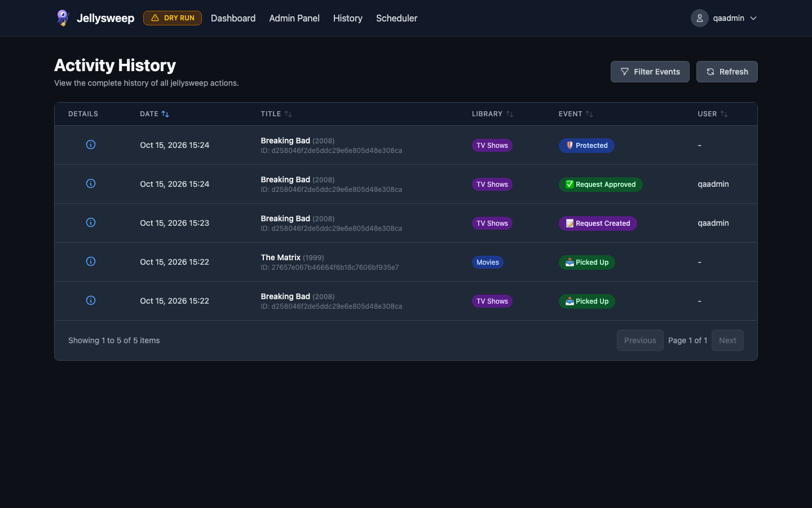Open details for the Protected event row

[x=91, y=144]
